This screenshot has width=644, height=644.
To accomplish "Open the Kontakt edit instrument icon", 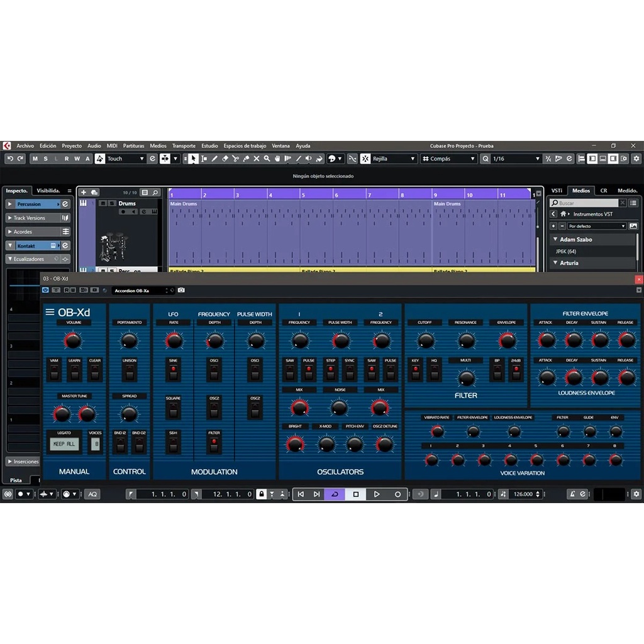I will pyautogui.click(x=65, y=246).
